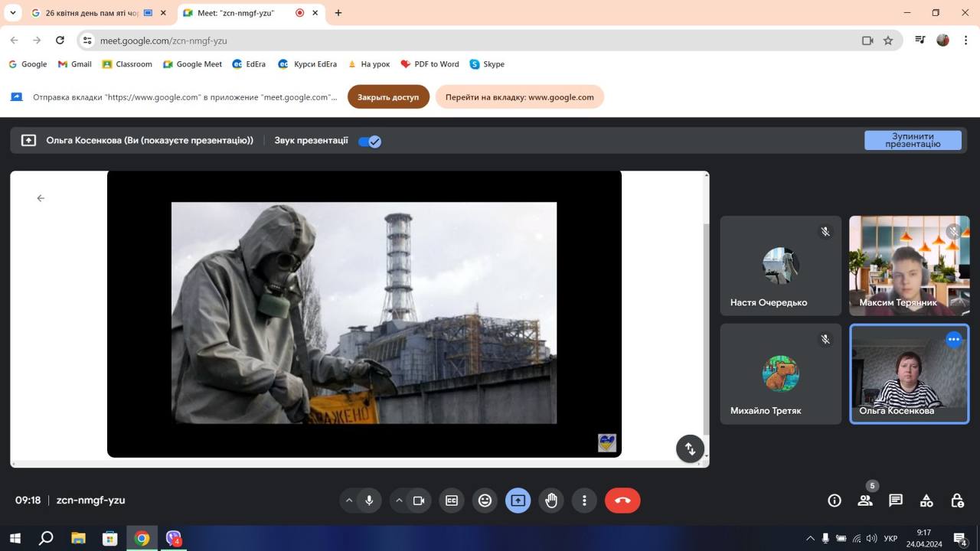Expand camera video settings arrow
Screen dimensions: 980x551
click(x=399, y=500)
